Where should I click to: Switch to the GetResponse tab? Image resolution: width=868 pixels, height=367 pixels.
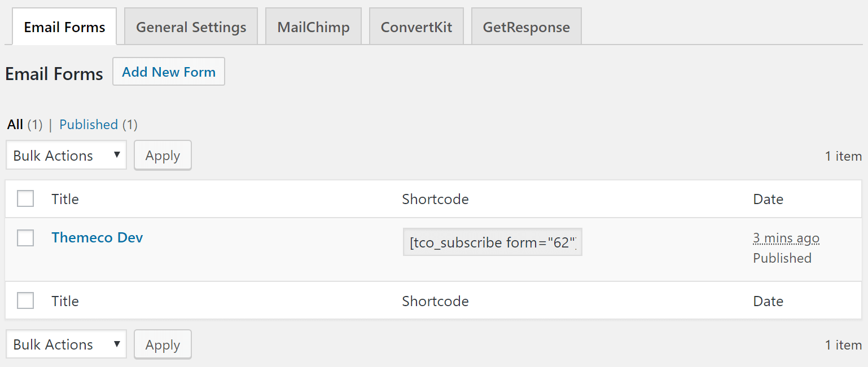(x=525, y=26)
